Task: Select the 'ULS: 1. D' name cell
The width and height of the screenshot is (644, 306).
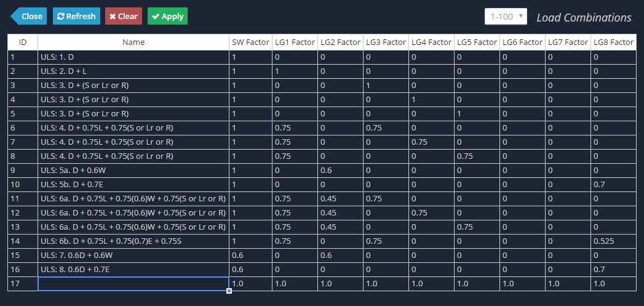Action: (133, 57)
